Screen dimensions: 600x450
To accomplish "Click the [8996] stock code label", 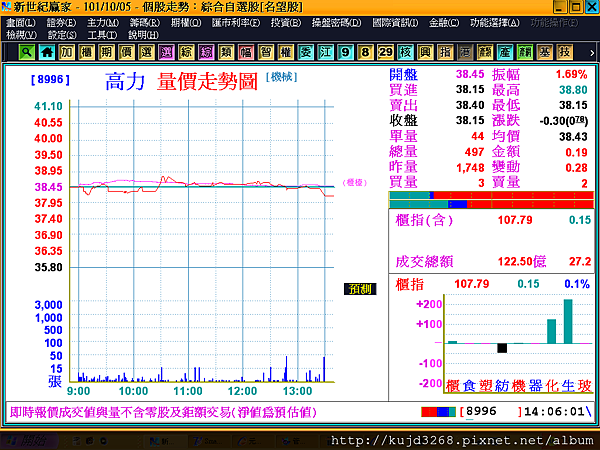I will tap(50, 80).
